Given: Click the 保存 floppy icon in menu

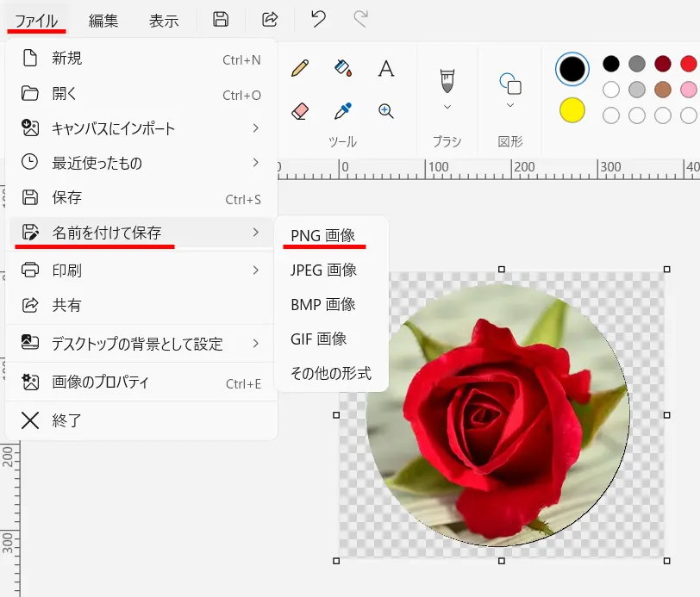Looking at the screenshot, I should click(x=30, y=196).
